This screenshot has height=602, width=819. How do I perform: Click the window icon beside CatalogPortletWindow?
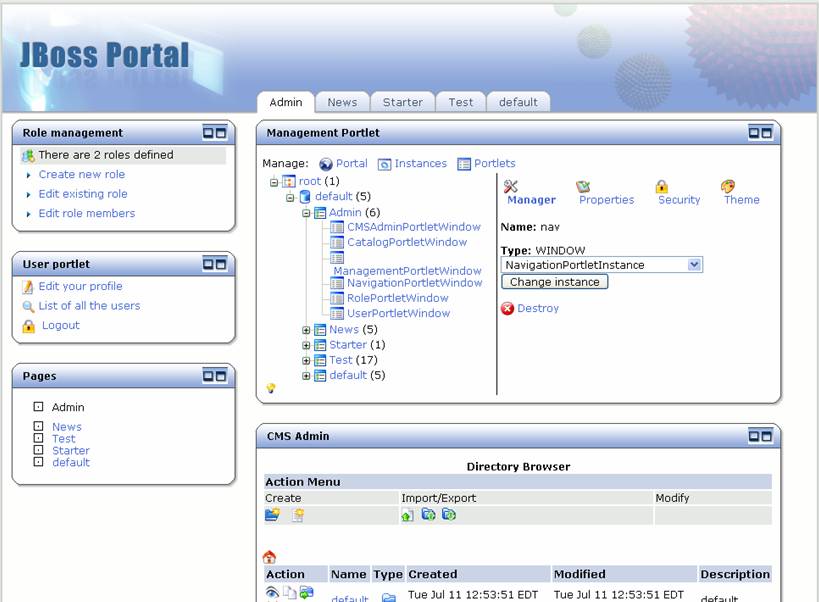click(x=337, y=242)
